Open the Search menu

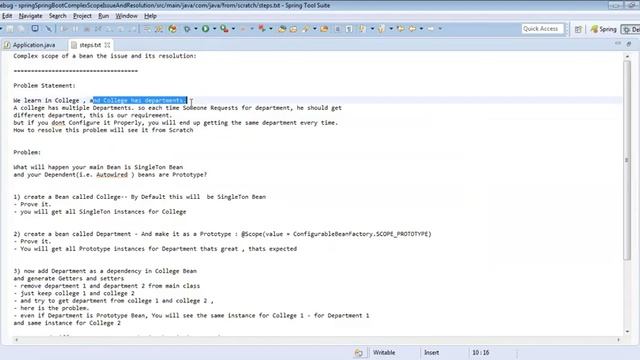58,16
